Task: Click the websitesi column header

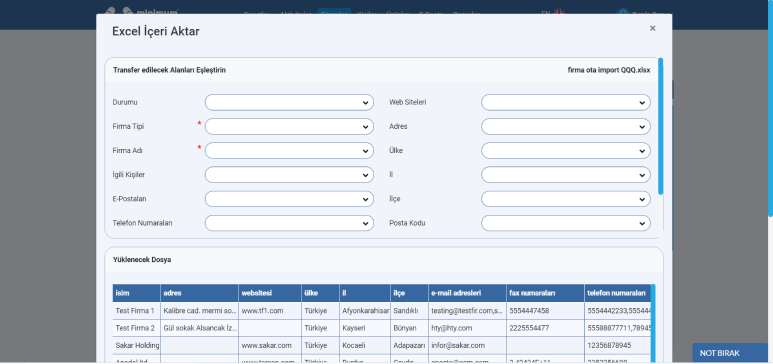Action: tap(270, 293)
